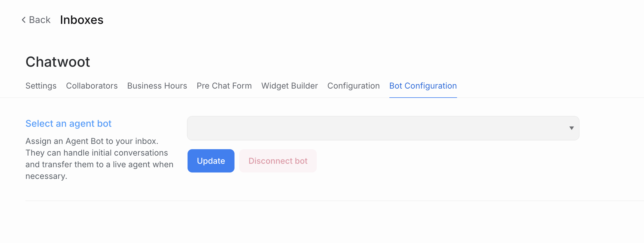Go back using the Back text link

click(x=40, y=20)
